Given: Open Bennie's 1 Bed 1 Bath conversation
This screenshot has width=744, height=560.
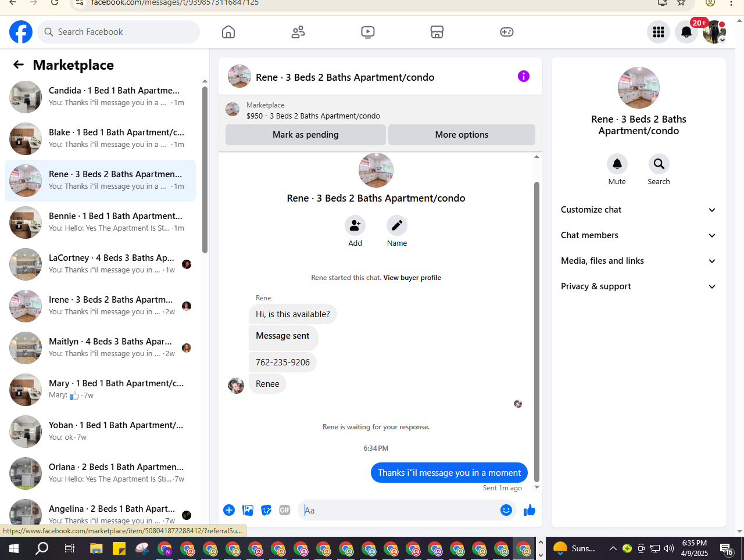Looking at the screenshot, I should tap(100, 222).
